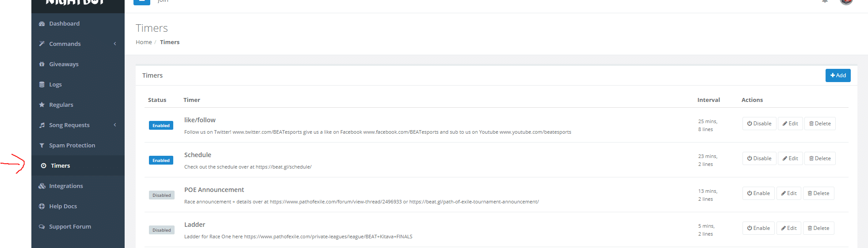Click the Dashboard gauge icon

pos(42,24)
